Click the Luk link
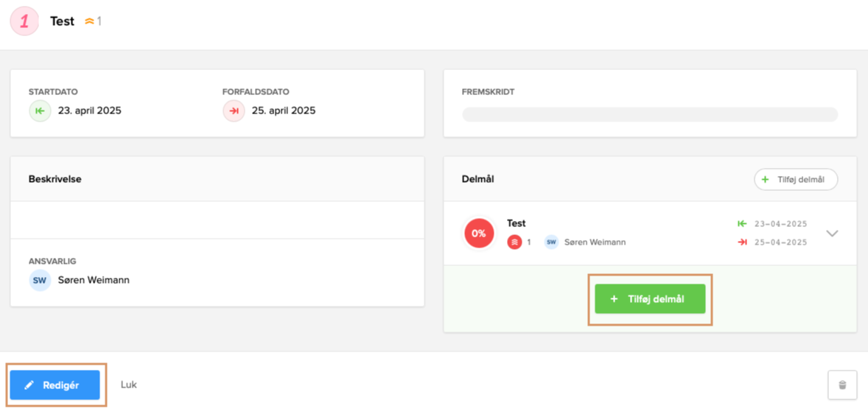Screen dimensions: 868x417 [x=129, y=385]
